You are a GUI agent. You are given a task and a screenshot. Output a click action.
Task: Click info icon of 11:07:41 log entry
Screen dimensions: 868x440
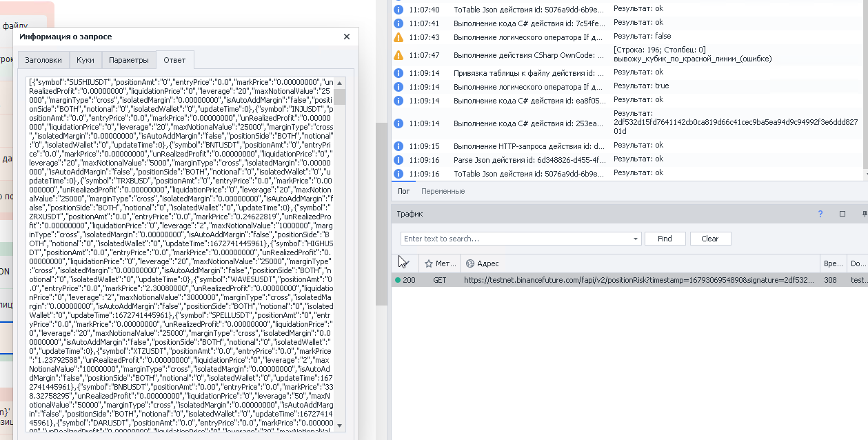click(x=398, y=22)
